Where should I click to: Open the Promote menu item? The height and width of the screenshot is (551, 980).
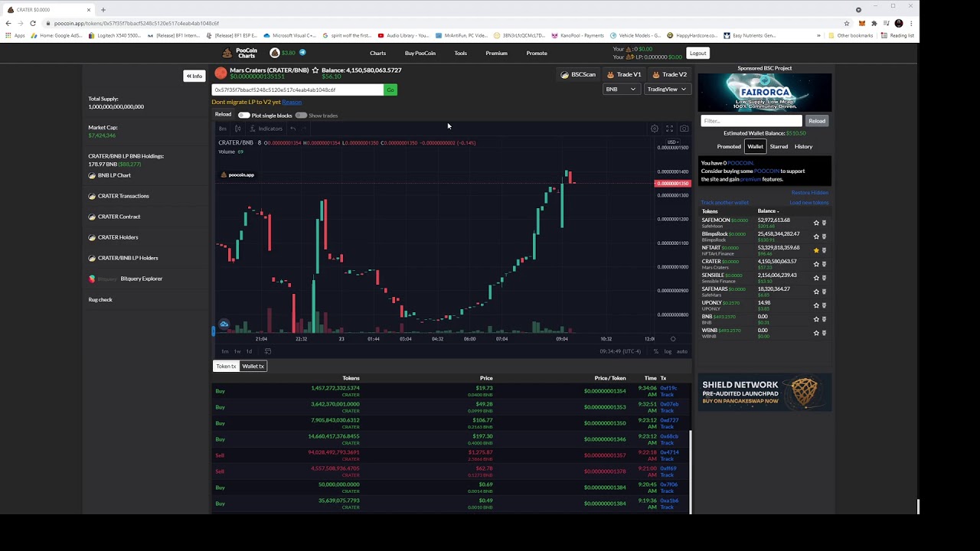(537, 54)
